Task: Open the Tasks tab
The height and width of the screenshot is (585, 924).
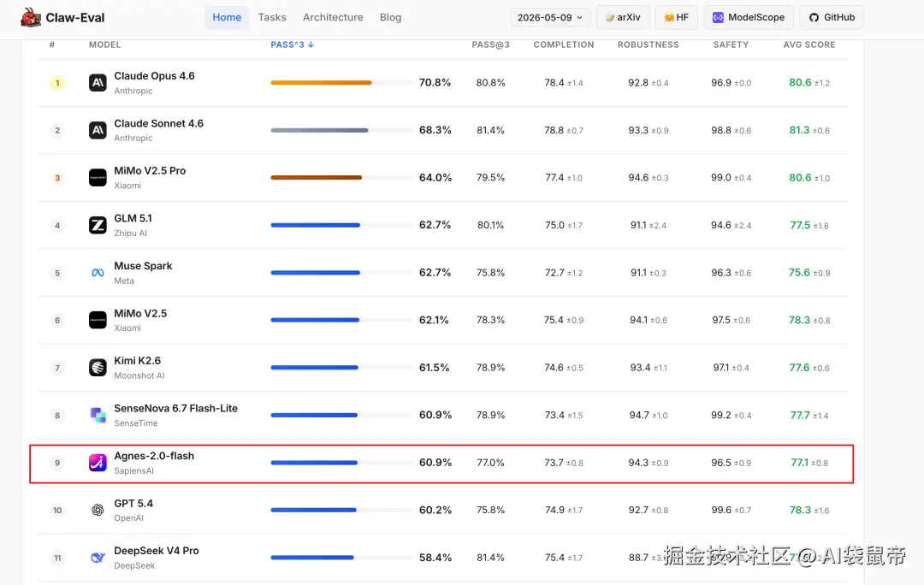Action: 272,18
